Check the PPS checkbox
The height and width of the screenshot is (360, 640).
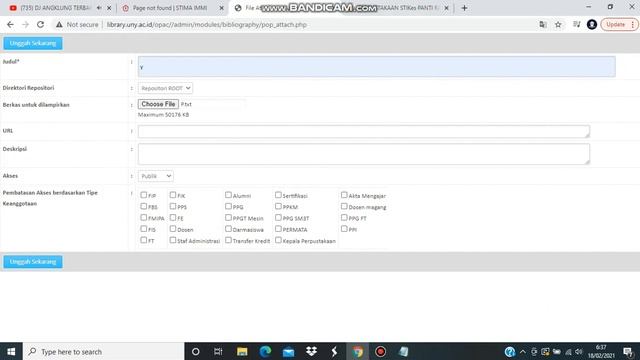173,207
